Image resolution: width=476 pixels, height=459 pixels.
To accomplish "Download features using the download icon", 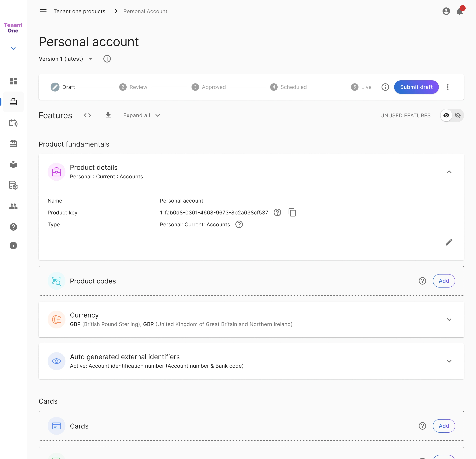I will click(x=108, y=115).
